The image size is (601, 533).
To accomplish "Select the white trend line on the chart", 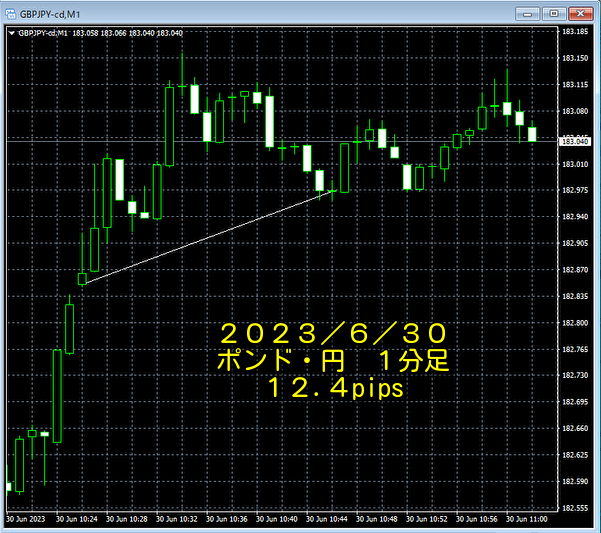I will click(x=210, y=237).
